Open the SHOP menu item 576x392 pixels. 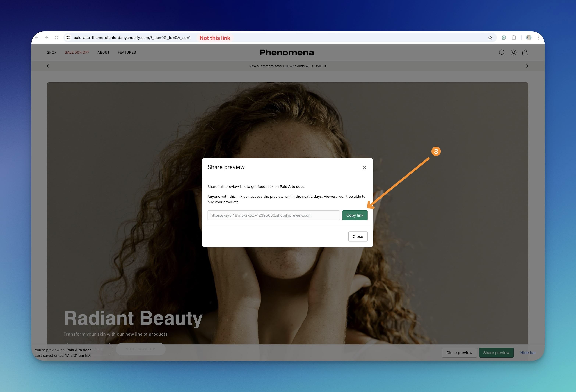[x=52, y=53]
